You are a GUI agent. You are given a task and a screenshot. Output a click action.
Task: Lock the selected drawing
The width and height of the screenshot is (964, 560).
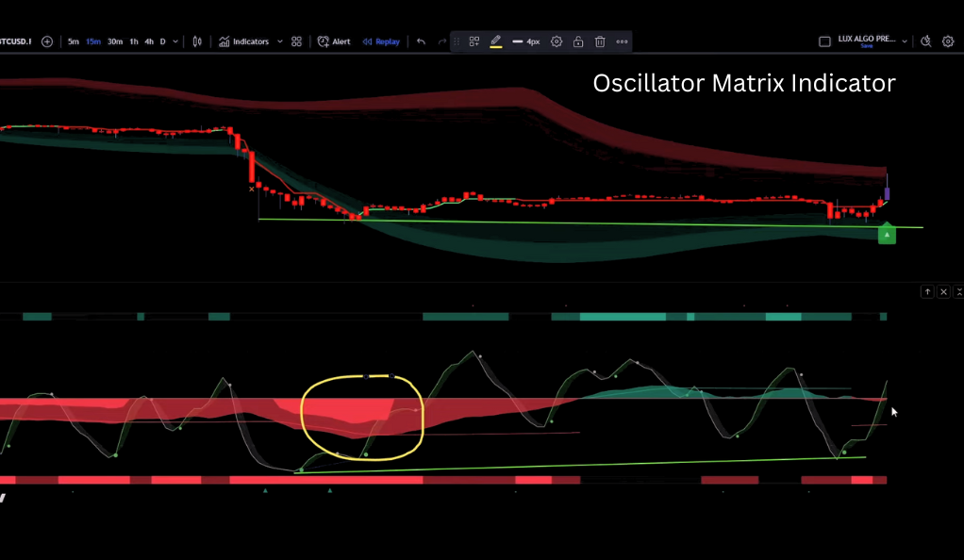[578, 41]
